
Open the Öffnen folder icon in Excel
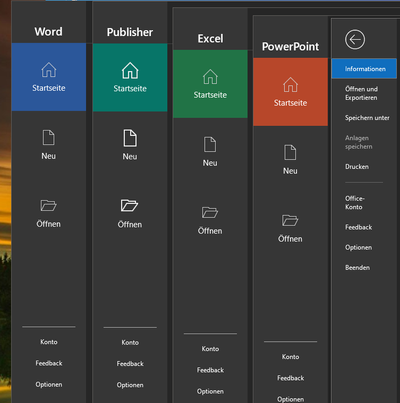coord(210,212)
